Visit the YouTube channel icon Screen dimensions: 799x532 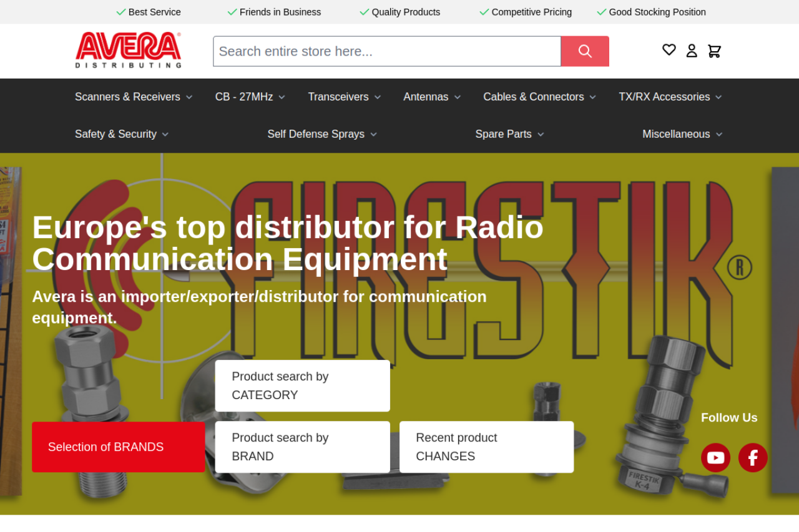[715, 458]
